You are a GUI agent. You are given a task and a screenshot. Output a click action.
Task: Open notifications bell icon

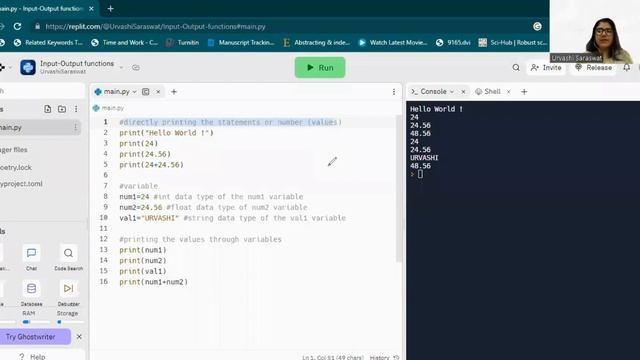pyautogui.click(x=627, y=68)
